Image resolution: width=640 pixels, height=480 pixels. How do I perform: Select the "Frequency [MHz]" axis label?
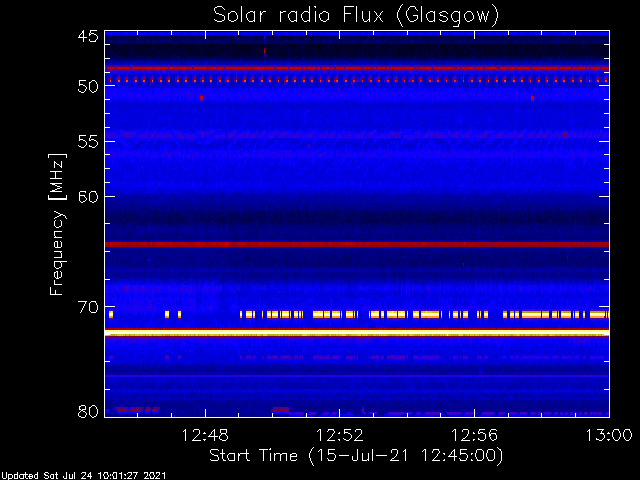click(x=57, y=224)
